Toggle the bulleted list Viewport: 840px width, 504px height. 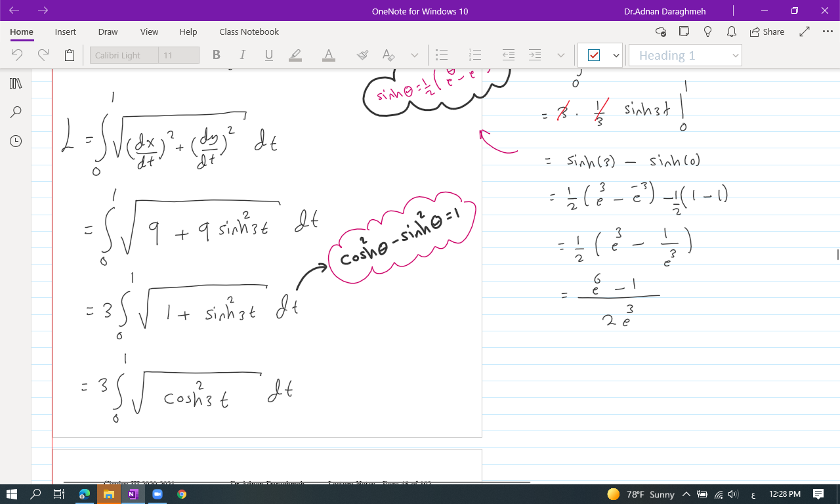(x=442, y=55)
